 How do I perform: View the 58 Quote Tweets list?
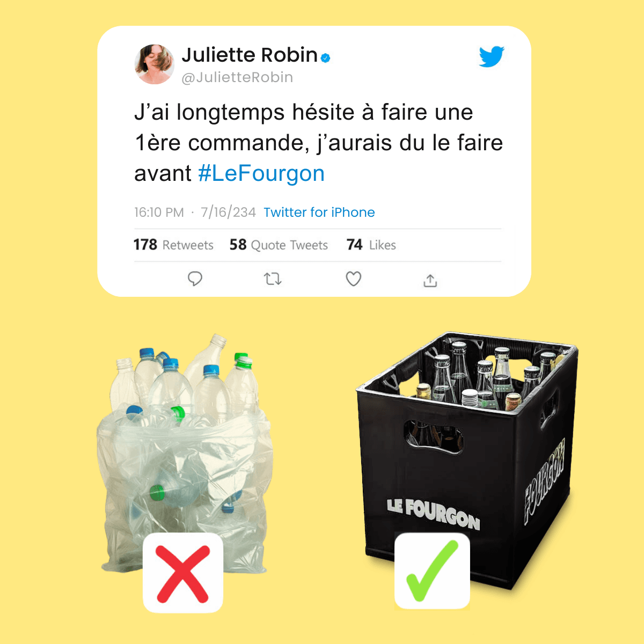click(x=279, y=245)
